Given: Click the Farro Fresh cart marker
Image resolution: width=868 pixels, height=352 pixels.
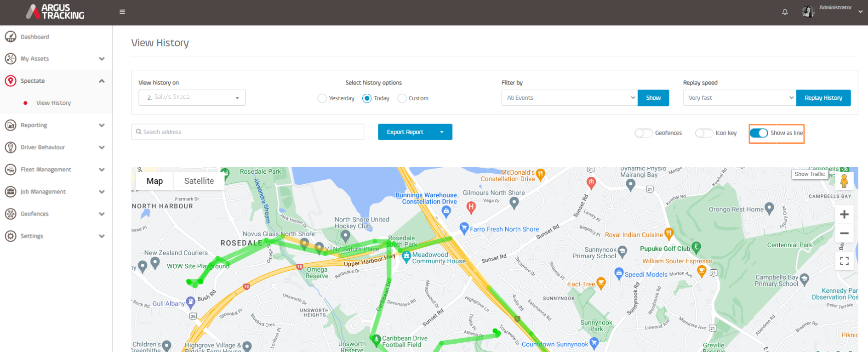Looking at the screenshot, I should point(464,228).
